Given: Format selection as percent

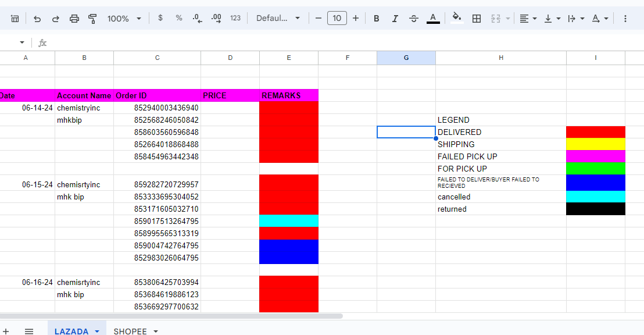Looking at the screenshot, I should (x=178, y=18).
